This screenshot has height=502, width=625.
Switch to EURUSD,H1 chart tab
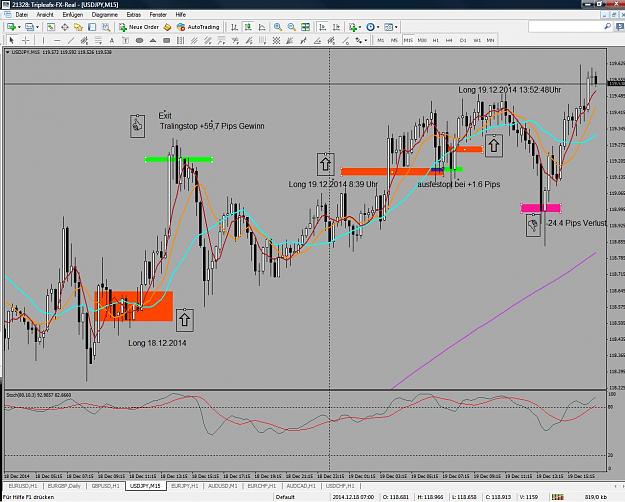(23, 486)
